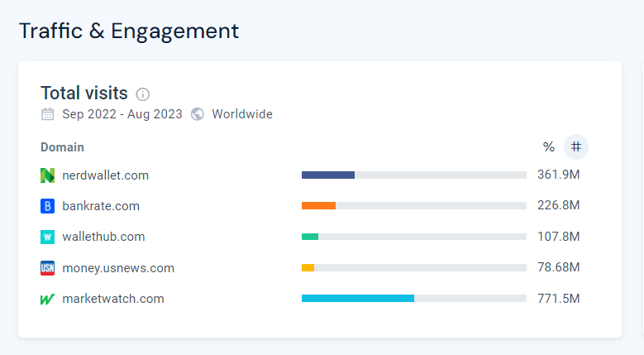Click the yellow money.usnews.com visits bar
Screen dimensions: 644x355
(x=308, y=267)
